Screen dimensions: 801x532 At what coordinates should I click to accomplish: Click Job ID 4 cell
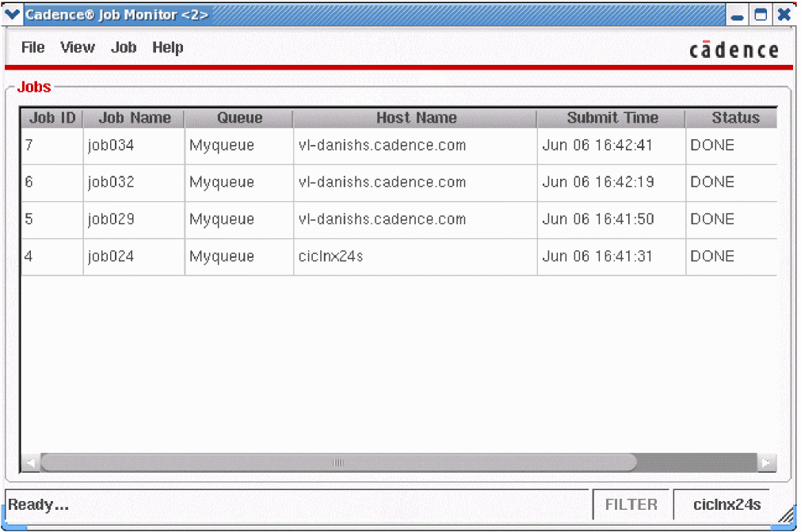pos(52,256)
